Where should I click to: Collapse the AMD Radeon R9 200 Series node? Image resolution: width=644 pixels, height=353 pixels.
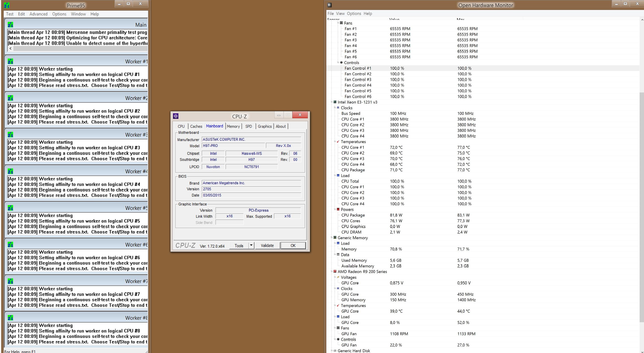tap(332, 271)
